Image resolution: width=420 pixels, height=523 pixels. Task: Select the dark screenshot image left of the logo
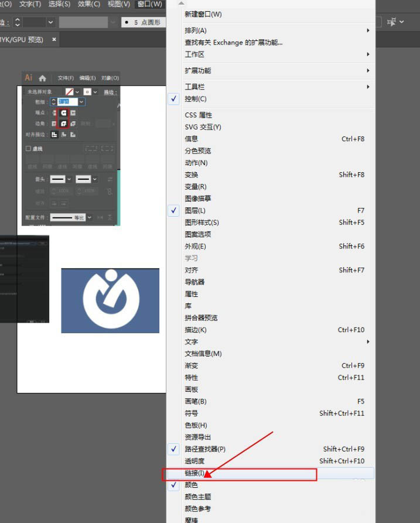25,279
